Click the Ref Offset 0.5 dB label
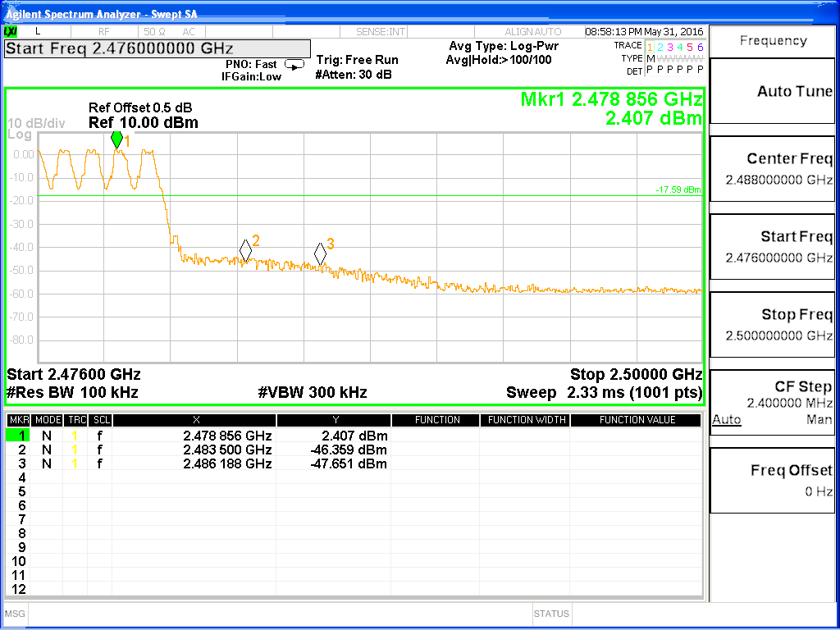 point(140,107)
